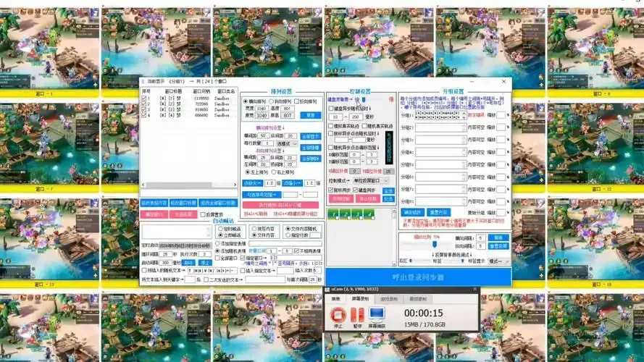Screen dimensions: 644x362
Task: Uncheck window row 1 in the list
Action: (143, 98)
